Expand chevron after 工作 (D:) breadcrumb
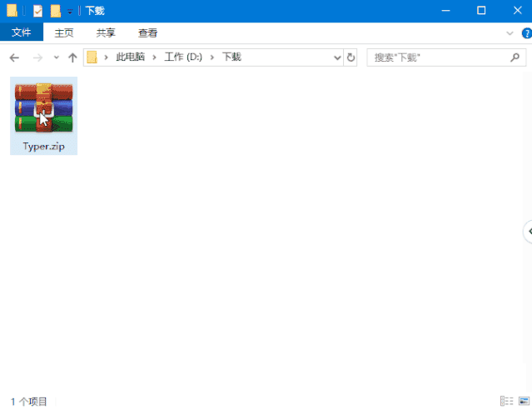The image size is (532, 410). coord(212,57)
